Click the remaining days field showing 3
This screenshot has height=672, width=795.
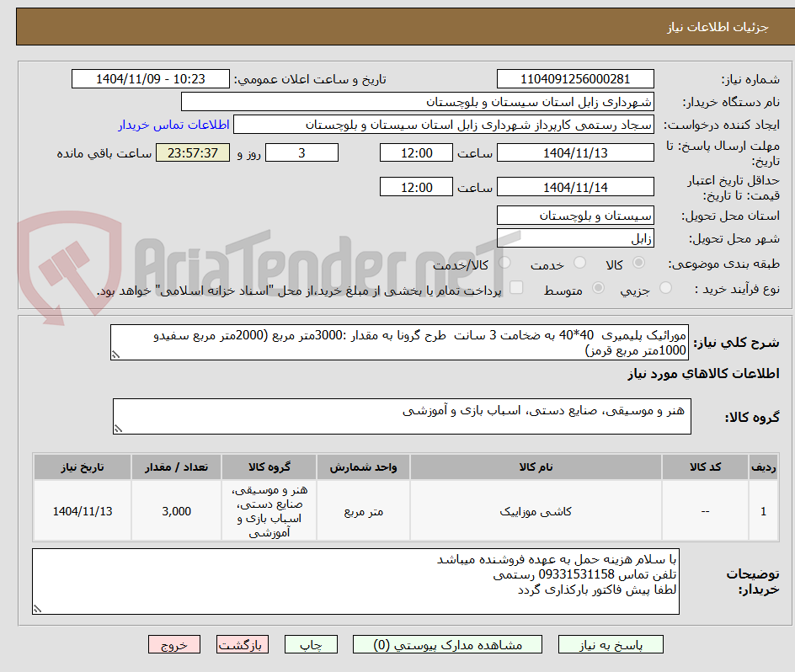click(301, 152)
